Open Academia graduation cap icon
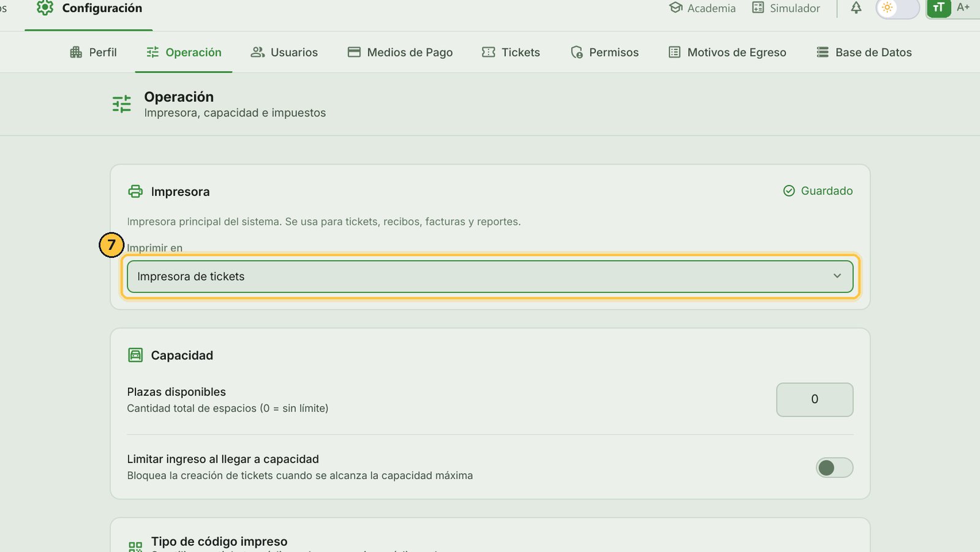The height and width of the screenshot is (552, 980). [676, 8]
